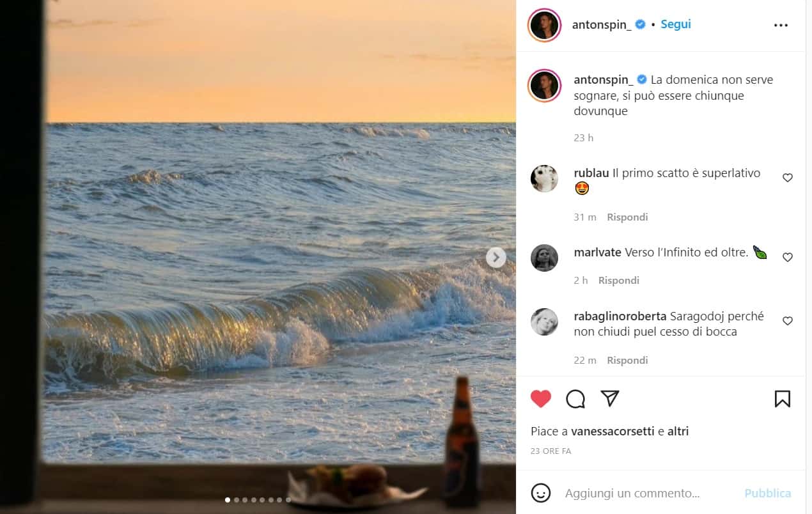Like rublau's comment

coord(788,178)
